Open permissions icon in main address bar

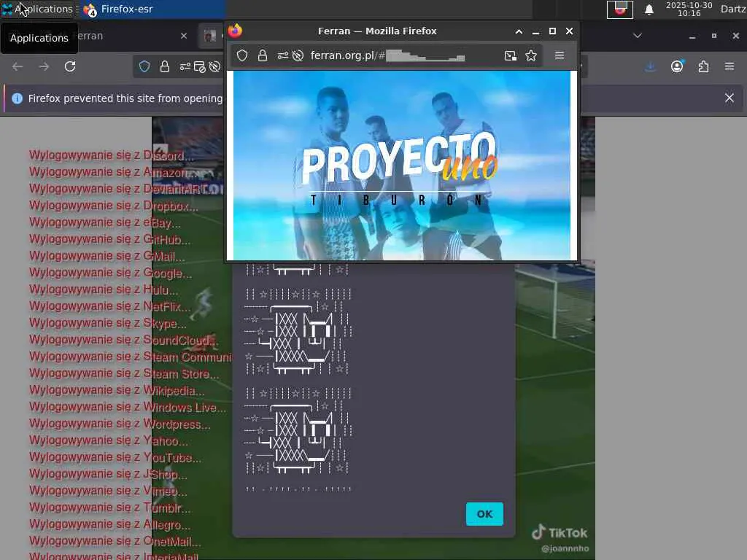pos(185,66)
